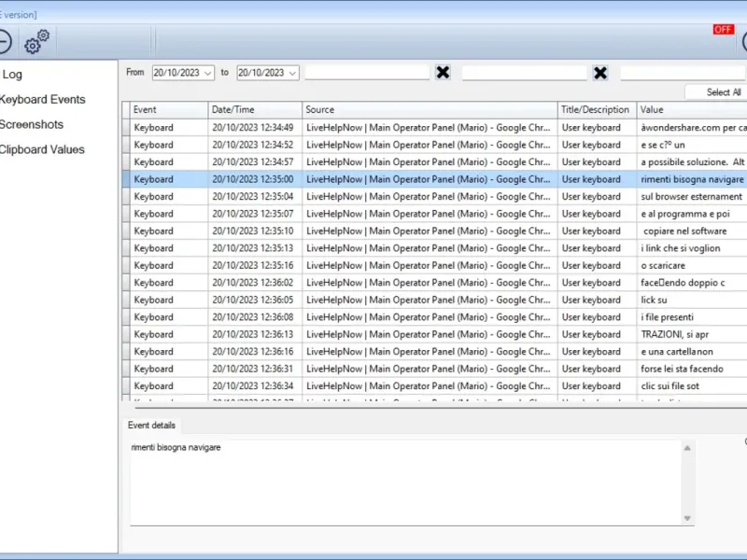Screen dimensions: 747x560
Task: Tick the checkbox for the 12:35:10 row
Action: 126,231
